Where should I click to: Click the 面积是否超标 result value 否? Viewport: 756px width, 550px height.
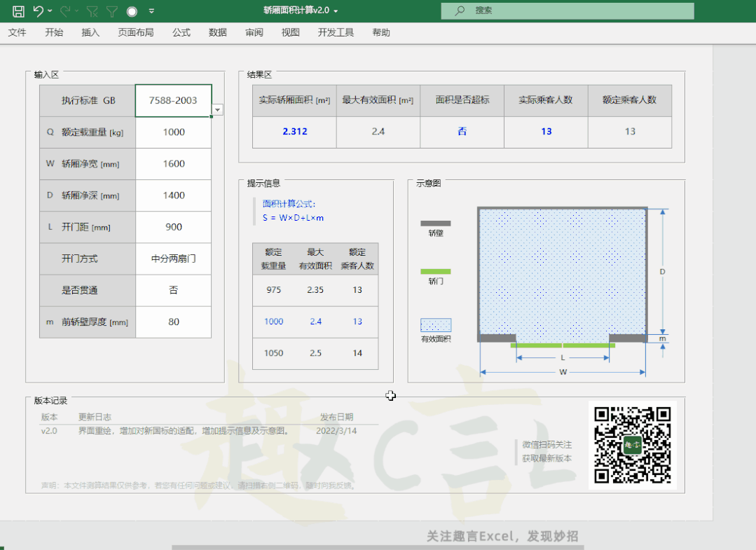point(462,132)
